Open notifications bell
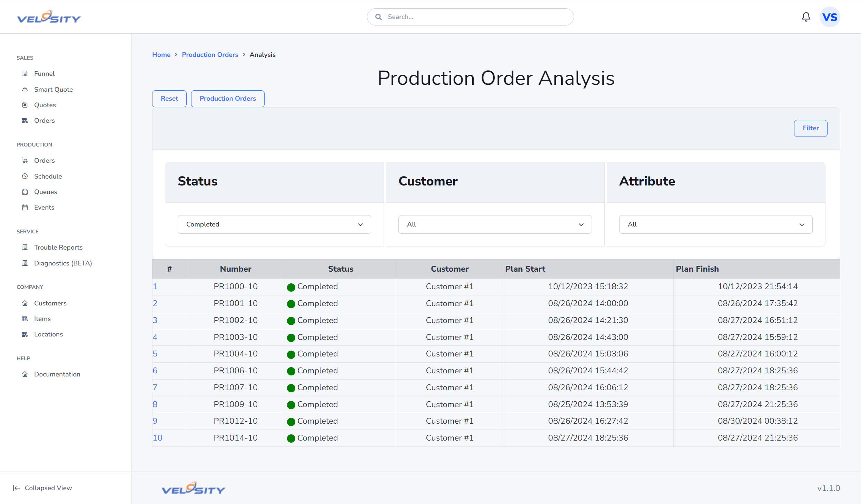The width and height of the screenshot is (861, 504). pos(806,17)
